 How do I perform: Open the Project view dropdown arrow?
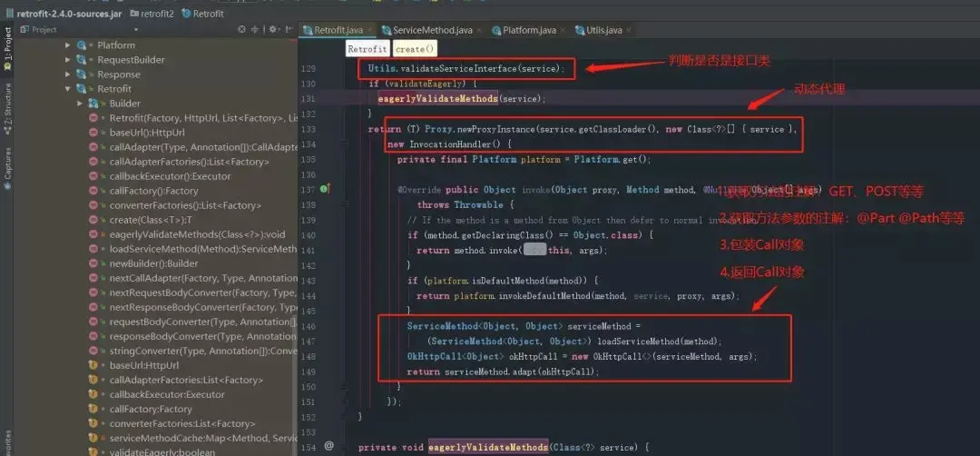point(136,29)
